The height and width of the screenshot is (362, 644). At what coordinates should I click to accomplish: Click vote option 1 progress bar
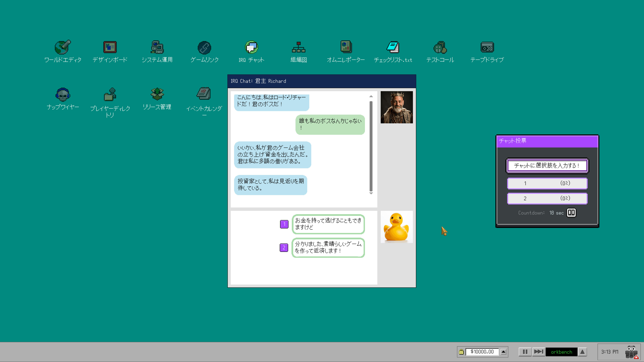pyautogui.click(x=547, y=183)
